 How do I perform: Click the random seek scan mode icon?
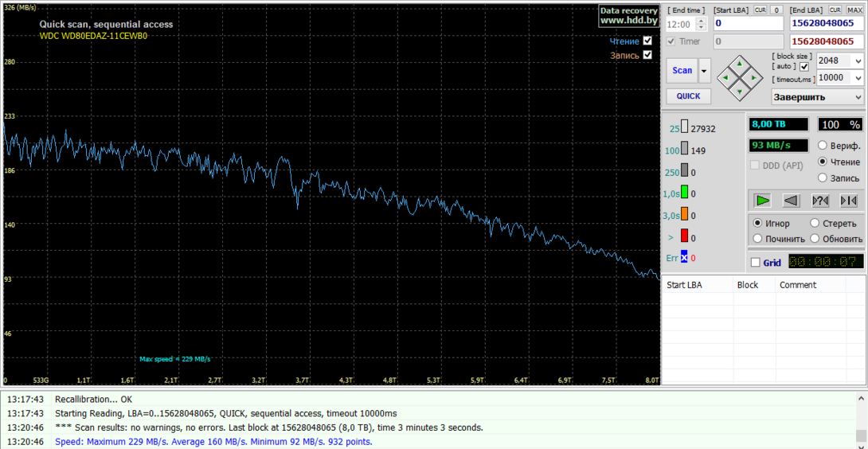point(820,201)
